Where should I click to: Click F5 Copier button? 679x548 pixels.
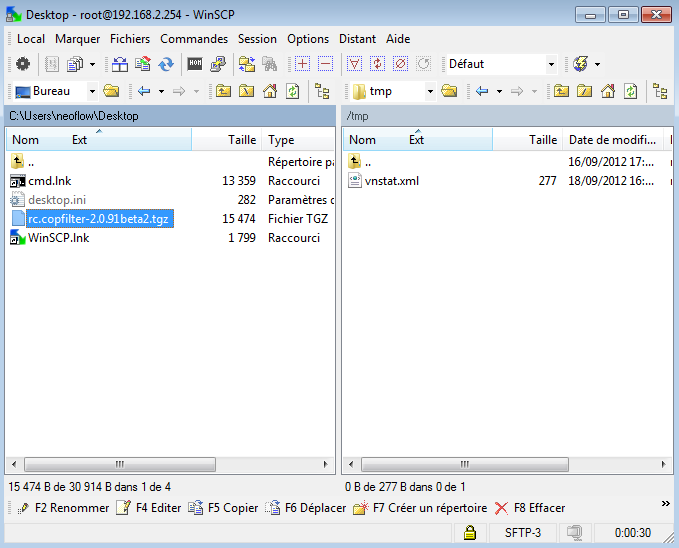pyautogui.click(x=223, y=508)
